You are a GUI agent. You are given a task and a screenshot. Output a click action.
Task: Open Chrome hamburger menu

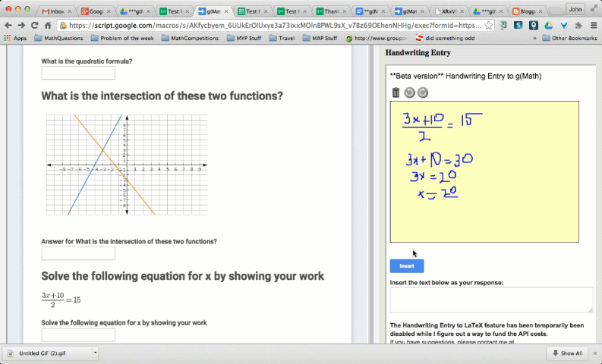pos(594,26)
